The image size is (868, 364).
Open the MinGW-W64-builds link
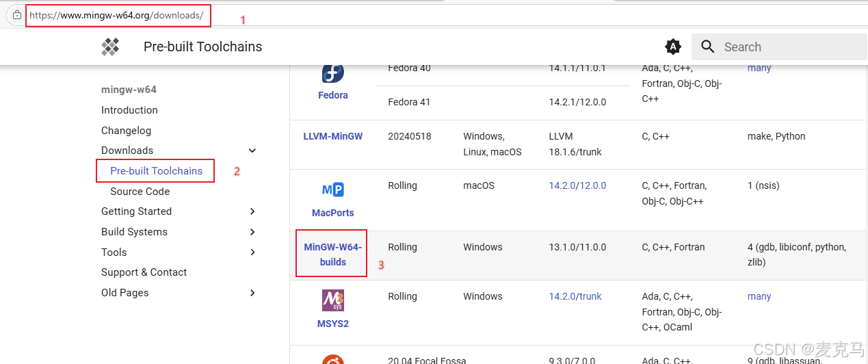[333, 255]
